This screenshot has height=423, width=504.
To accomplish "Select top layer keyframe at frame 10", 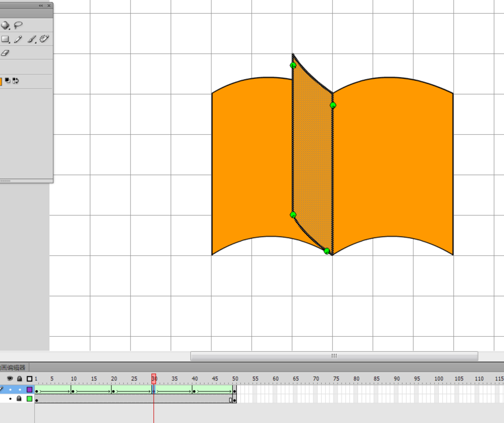I will [73, 391].
